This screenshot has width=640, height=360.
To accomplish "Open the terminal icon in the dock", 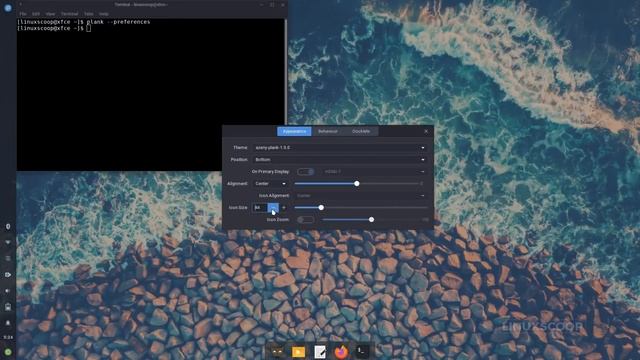I will [362, 351].
